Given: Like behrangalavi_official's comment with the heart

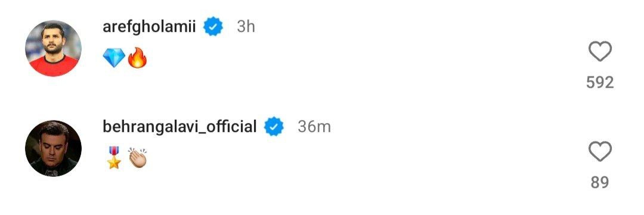Looking at the screenshot, I should pos(600,151).
